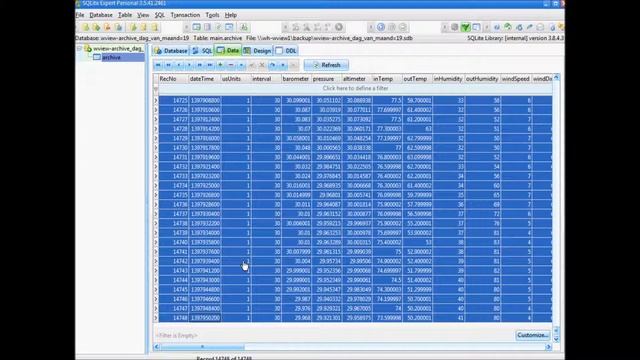
Task: Click the outHumidity column header
Action: pyautogui.click(x=483, y=79)
